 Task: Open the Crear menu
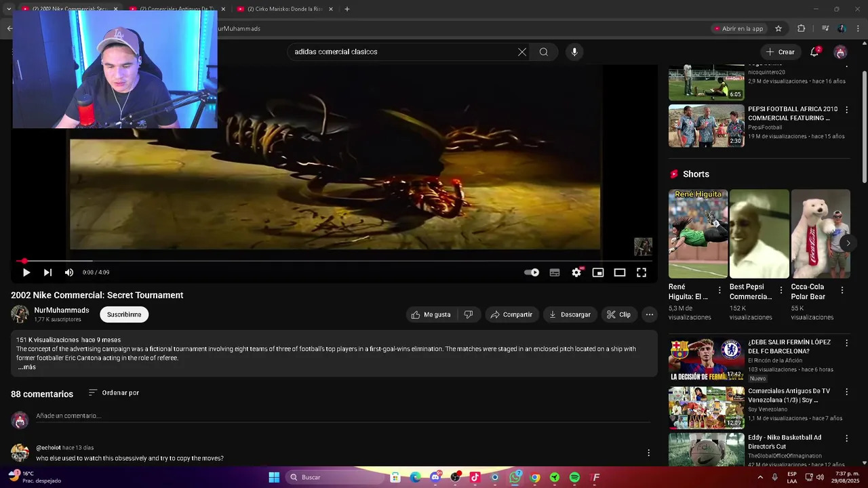click(x=781, y=52)
